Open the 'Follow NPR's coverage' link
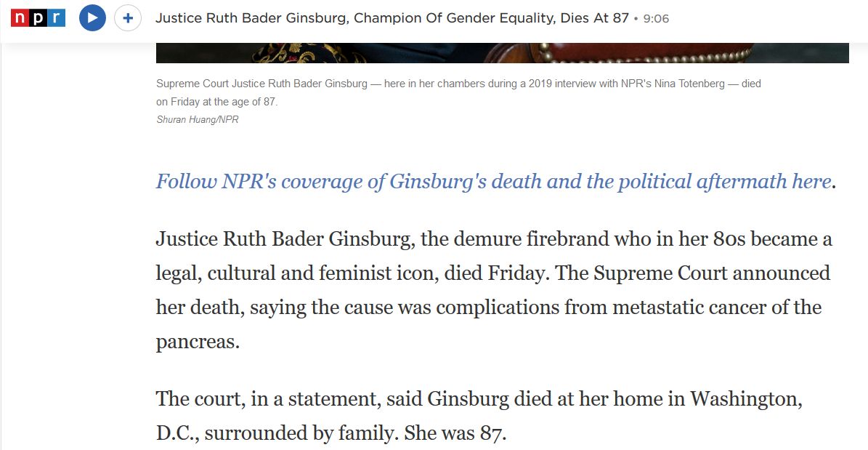 coord(493,181)
